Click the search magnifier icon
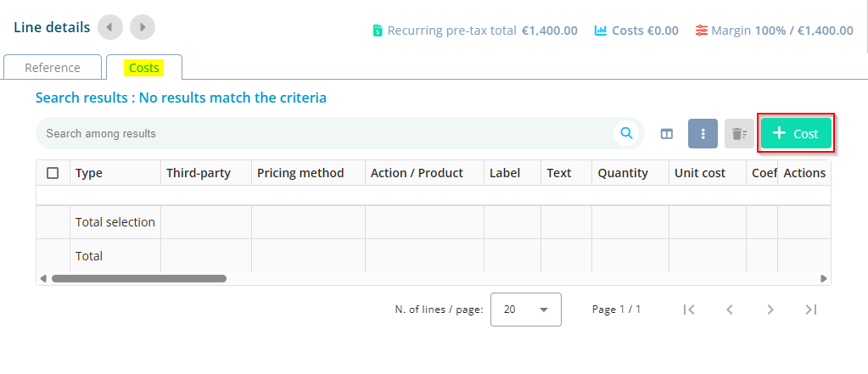The image size is (868, 374). pos(626,133)
